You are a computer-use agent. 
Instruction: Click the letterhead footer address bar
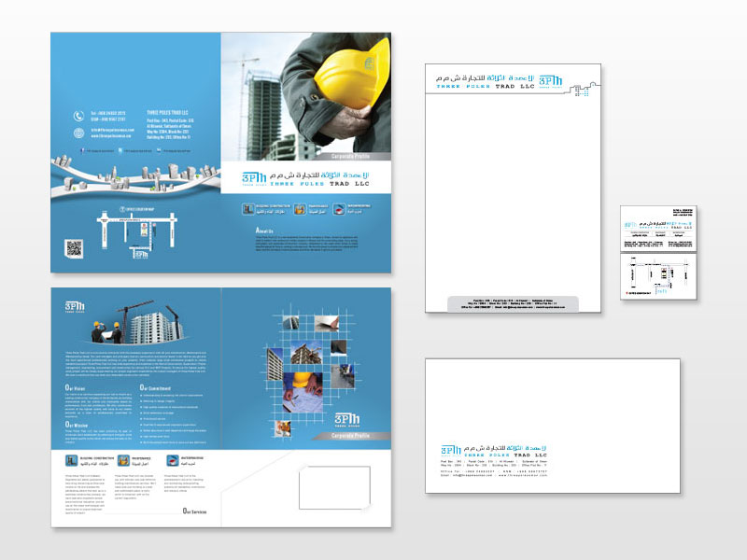click(513, 304)
